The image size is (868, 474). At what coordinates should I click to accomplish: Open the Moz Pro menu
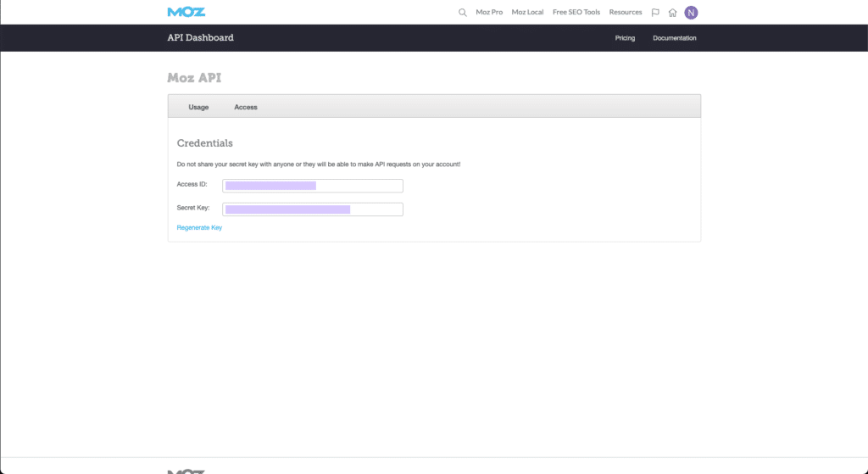tap(489, 12)
